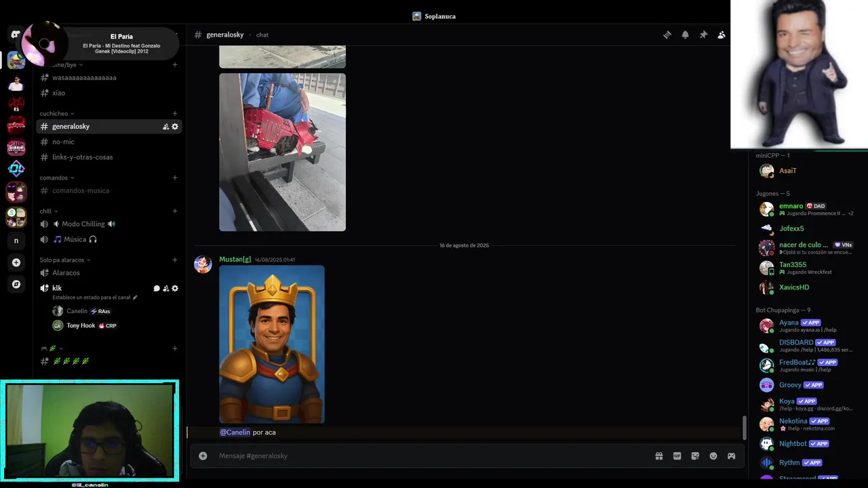Open the comandos-musica channel
This screenshot has width=868, height=488.
(108, 190)
